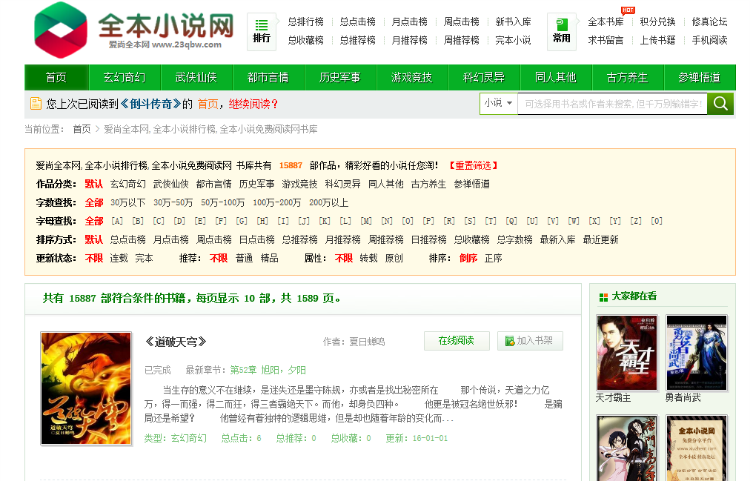Click 在线阅读 button for 逆破天穹

tap(456, 341)
